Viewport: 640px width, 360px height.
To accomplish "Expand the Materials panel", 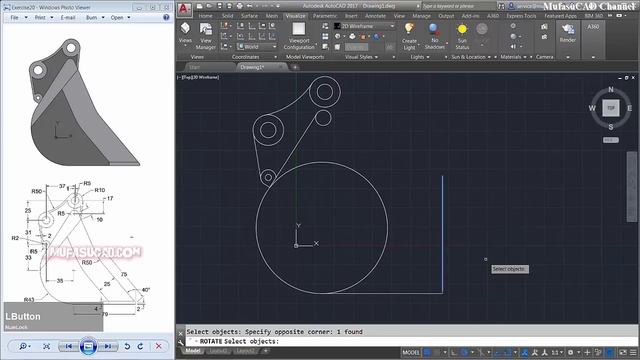I will click(513, 57).
